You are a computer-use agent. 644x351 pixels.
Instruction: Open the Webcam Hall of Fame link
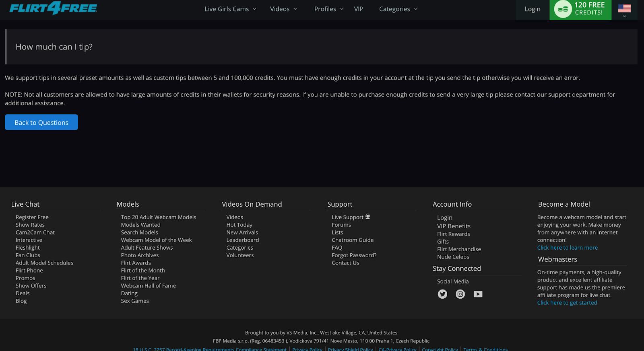[149, 286]
